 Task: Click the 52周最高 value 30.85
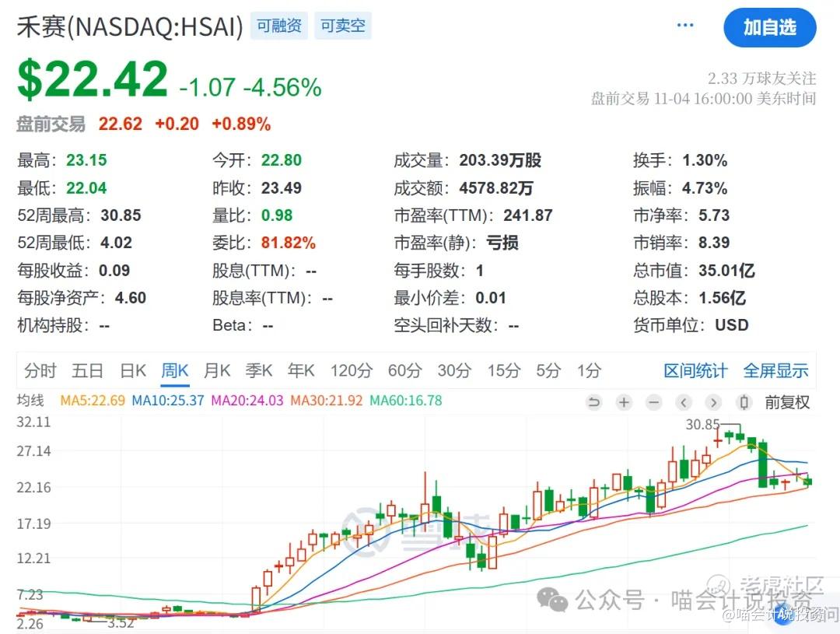121,215
